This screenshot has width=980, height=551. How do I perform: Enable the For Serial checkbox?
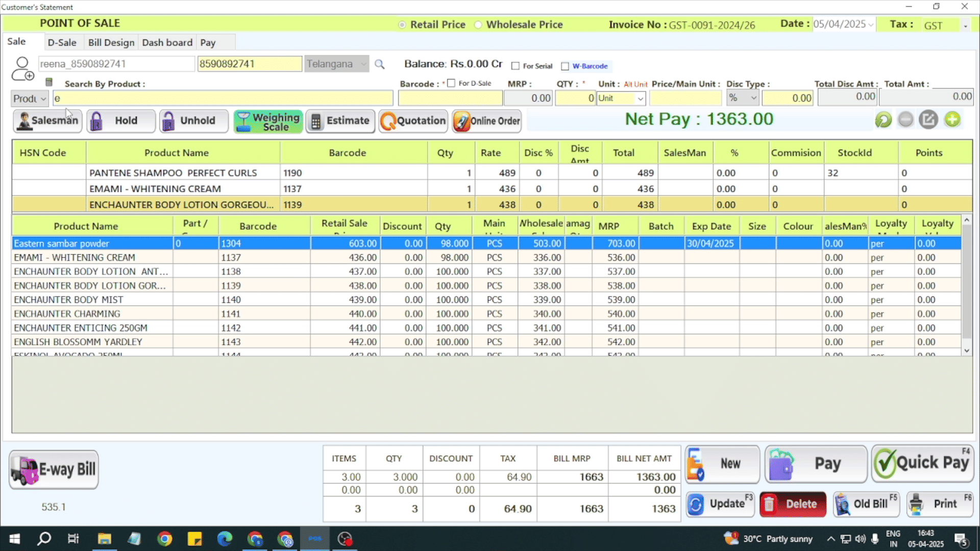pos(516,66)
